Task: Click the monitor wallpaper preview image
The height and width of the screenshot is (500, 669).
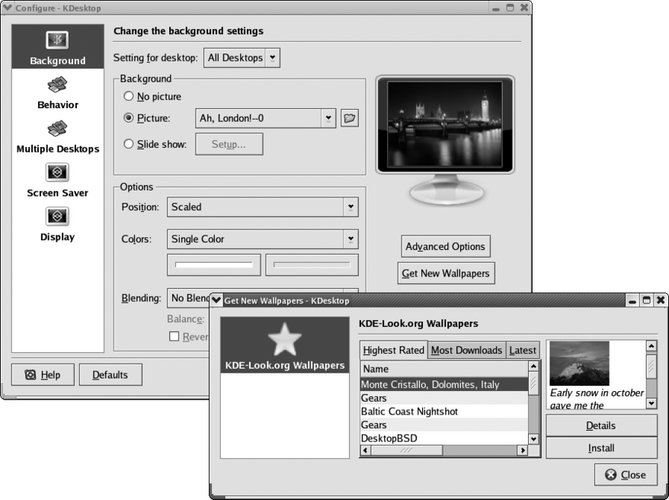Action: (x=445, y=125)
